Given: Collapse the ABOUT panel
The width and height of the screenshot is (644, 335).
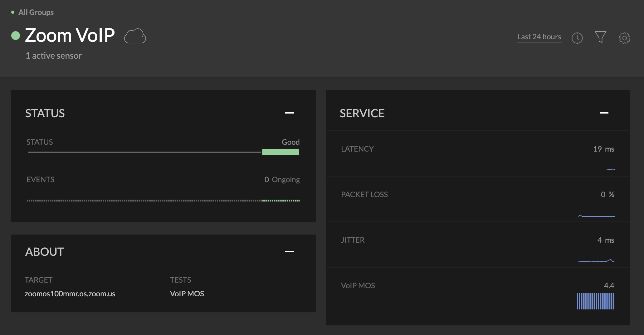Looking at the screenshot, I should tap(289, 251).
